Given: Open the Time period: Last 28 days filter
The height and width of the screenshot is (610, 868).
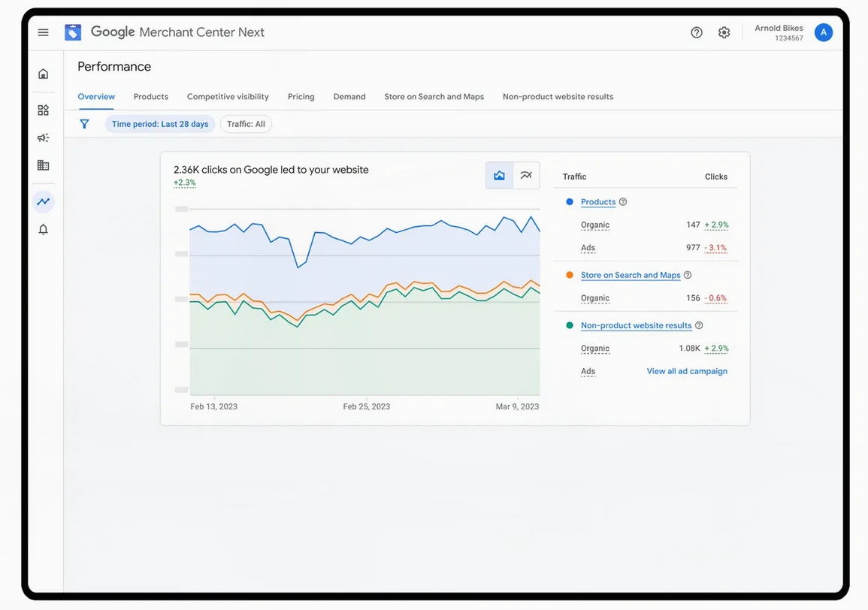Looking at the screenshot, I should [160, 124].
